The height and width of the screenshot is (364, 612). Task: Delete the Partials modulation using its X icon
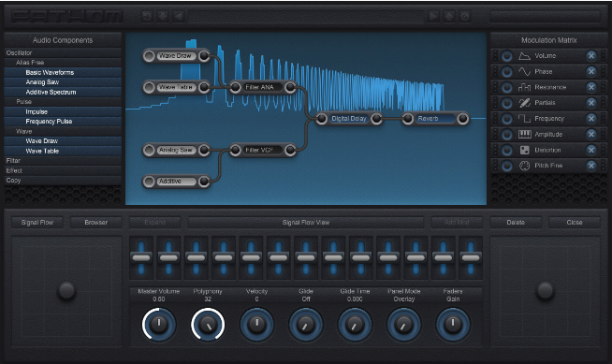pyautogui.click(x=591, y=103)
